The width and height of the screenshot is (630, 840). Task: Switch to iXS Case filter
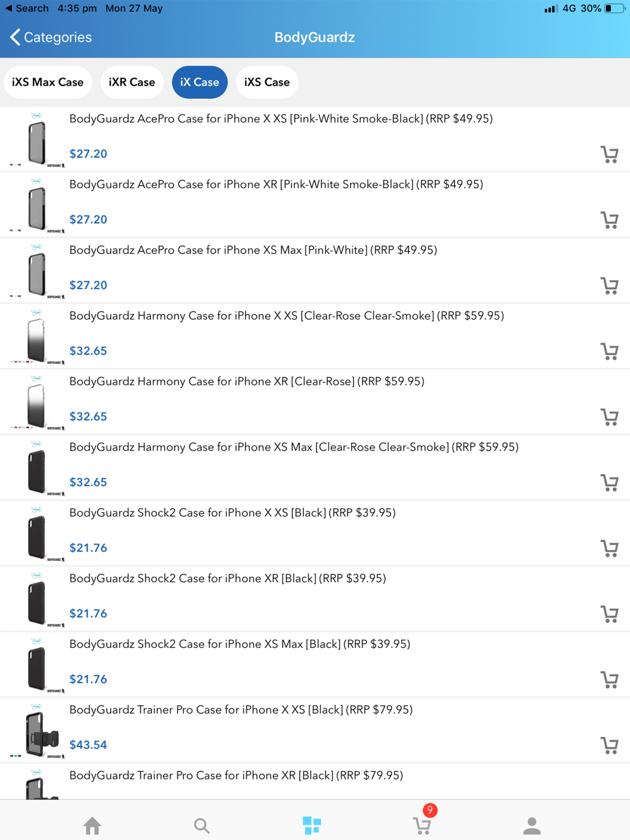click(266, 82)
